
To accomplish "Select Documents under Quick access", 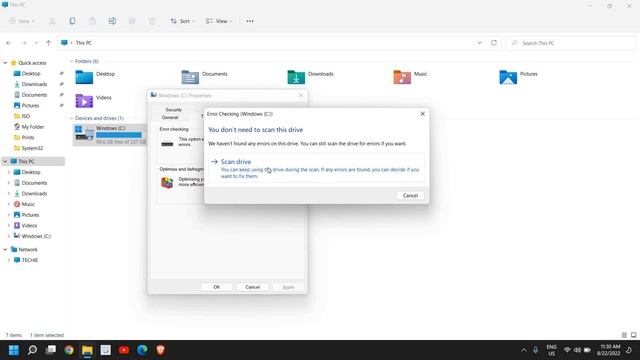I will point(34,95).
